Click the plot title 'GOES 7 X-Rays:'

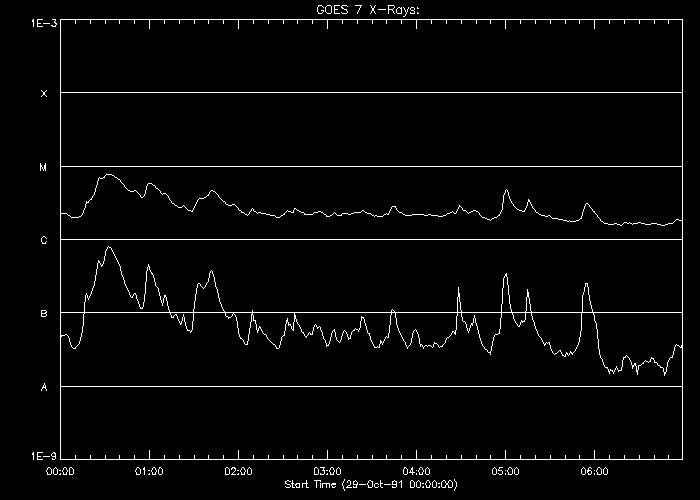tap(368, 10)
